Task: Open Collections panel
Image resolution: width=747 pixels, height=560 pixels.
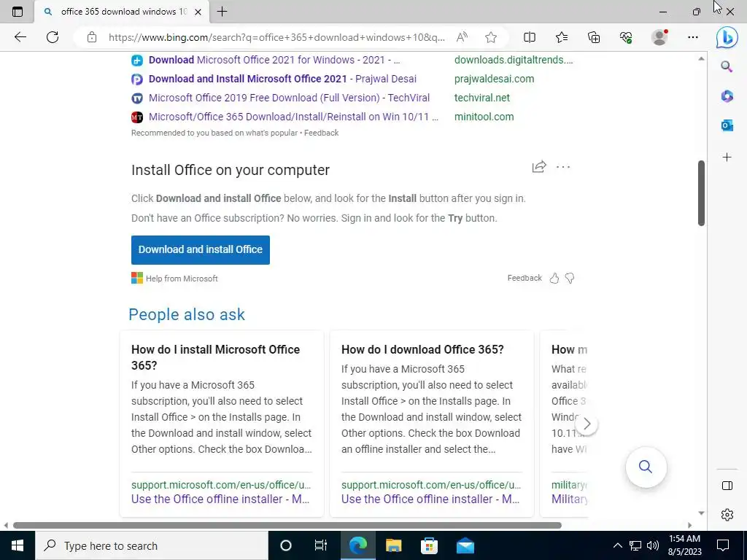Action: coord(594,37)
